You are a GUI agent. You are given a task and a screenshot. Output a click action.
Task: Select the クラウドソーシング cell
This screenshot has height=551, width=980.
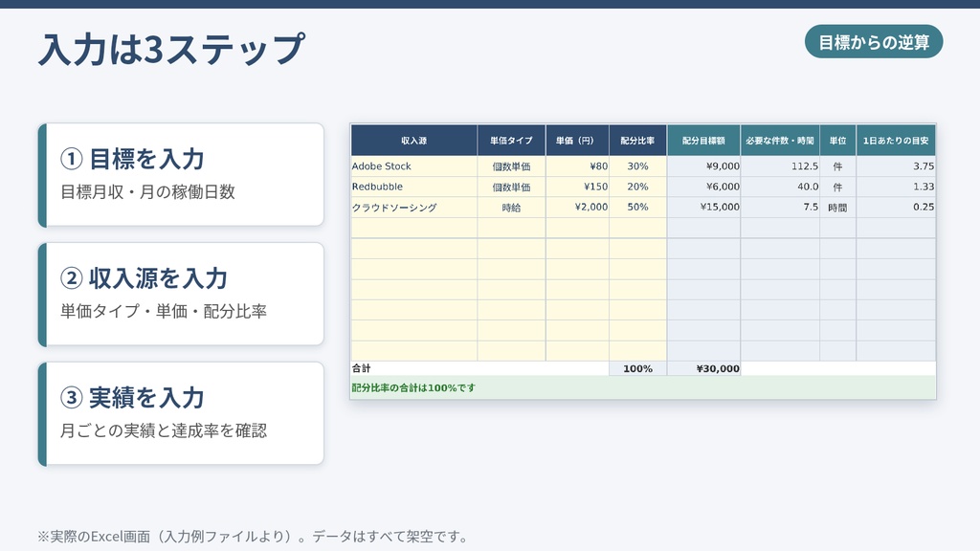[x=413, y=208]
